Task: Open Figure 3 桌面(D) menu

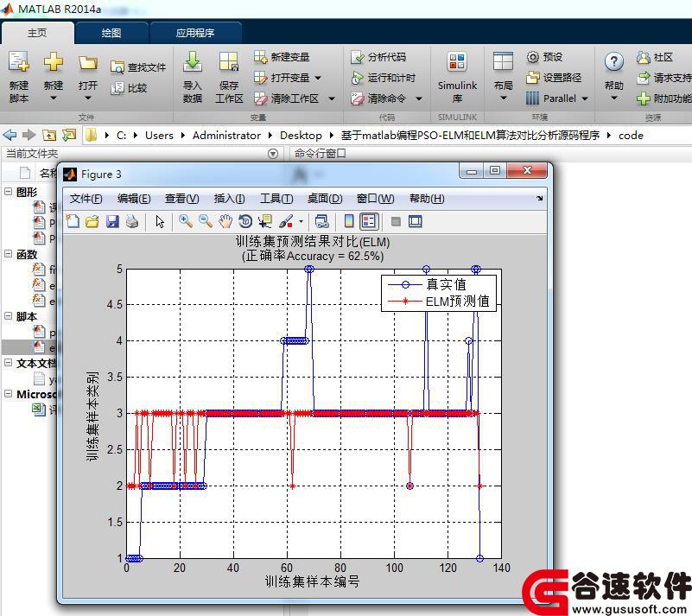Action: 325,199
